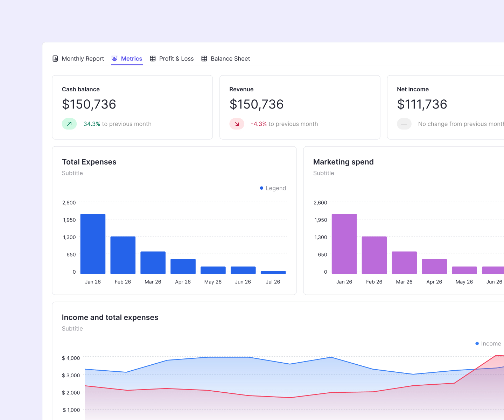Click the Mar 26 blue expenses bar
504x420 pixels.
tap(153, 262)
